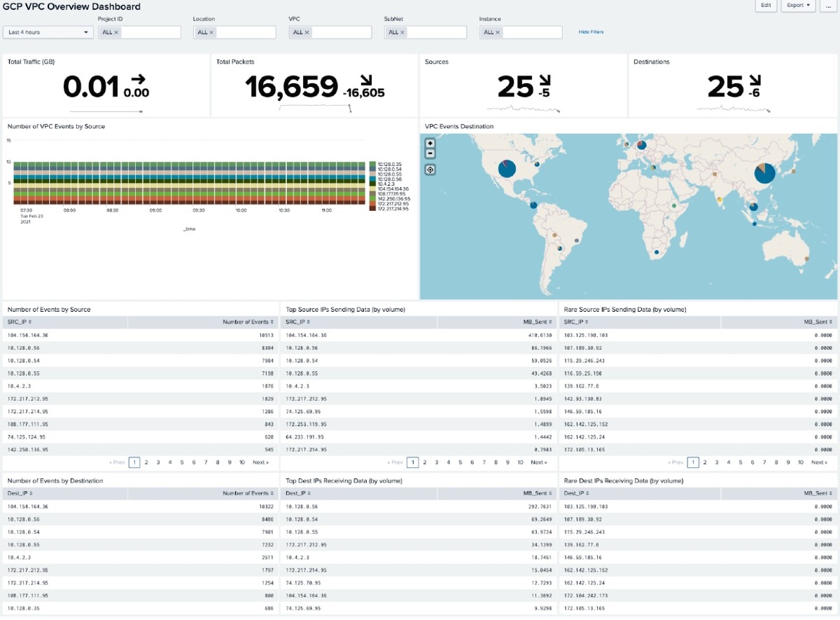Sort Number of Events by Source by event count
The height and width of the screenshot is (620, 840).
click(x=248, y=322)
